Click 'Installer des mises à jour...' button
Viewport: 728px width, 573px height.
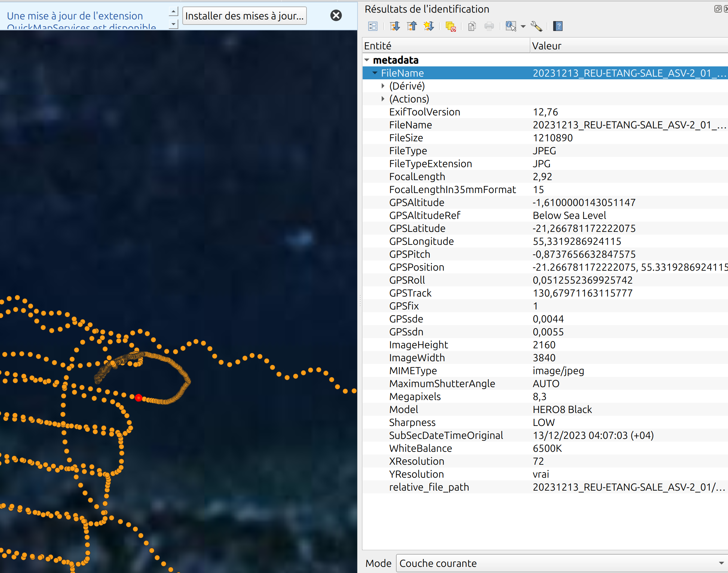(x=244, y=16)
